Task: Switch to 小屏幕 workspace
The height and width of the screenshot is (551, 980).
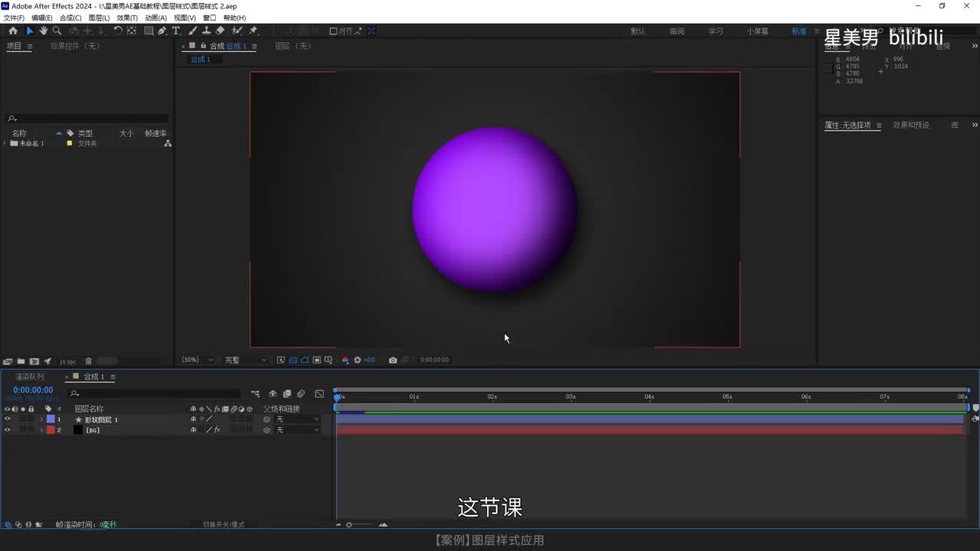Action: [758, 31]
